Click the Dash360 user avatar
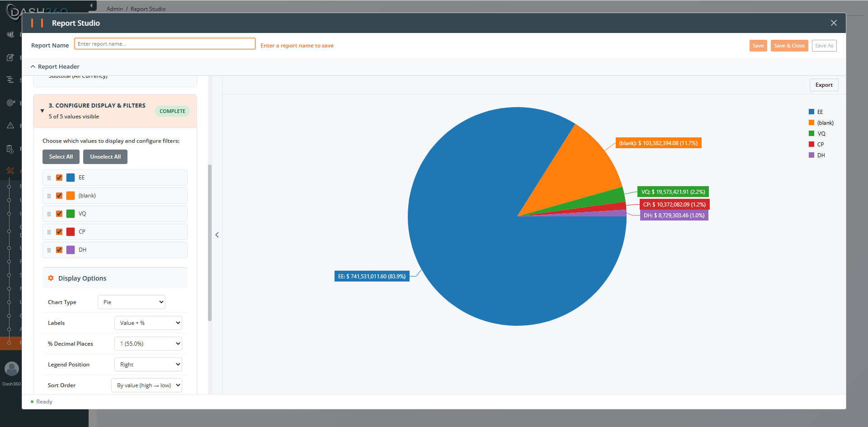This screenshot has width=868, height=427. 12,369
